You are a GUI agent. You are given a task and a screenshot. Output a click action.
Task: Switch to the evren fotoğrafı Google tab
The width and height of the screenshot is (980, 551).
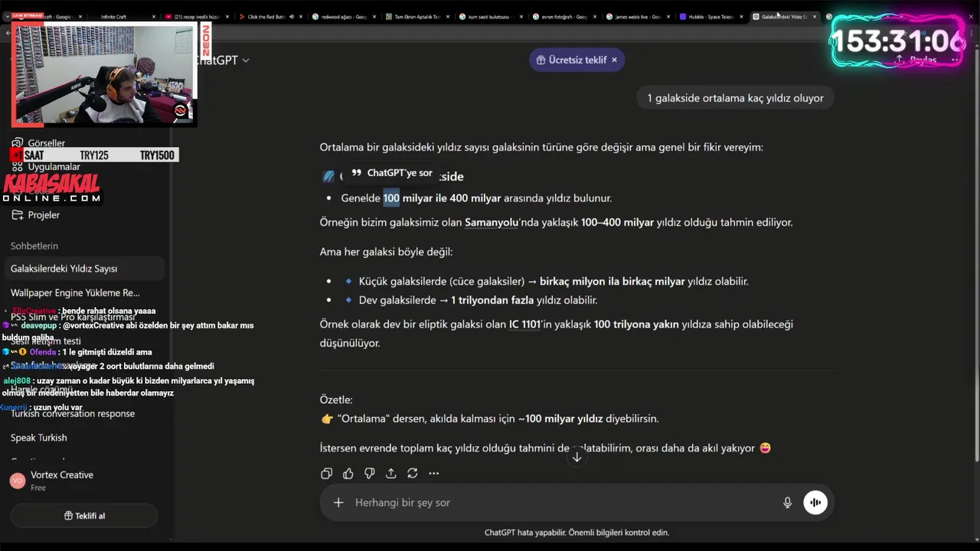point(564,16)
